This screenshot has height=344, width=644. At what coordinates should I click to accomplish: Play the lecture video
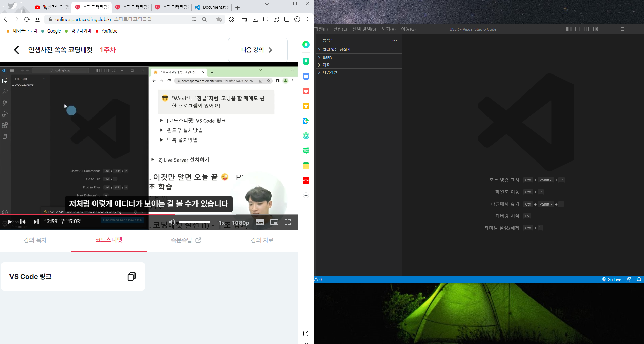coord(10,222)
